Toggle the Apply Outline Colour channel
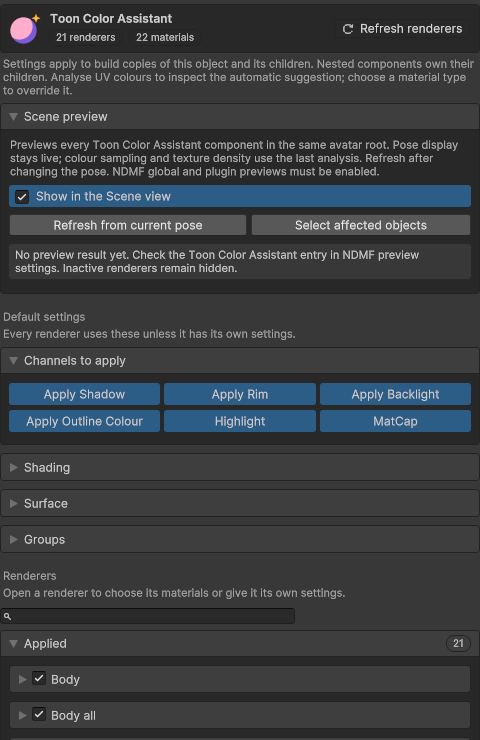The width and height of the screenshot is (480, 740). (84, 421)
